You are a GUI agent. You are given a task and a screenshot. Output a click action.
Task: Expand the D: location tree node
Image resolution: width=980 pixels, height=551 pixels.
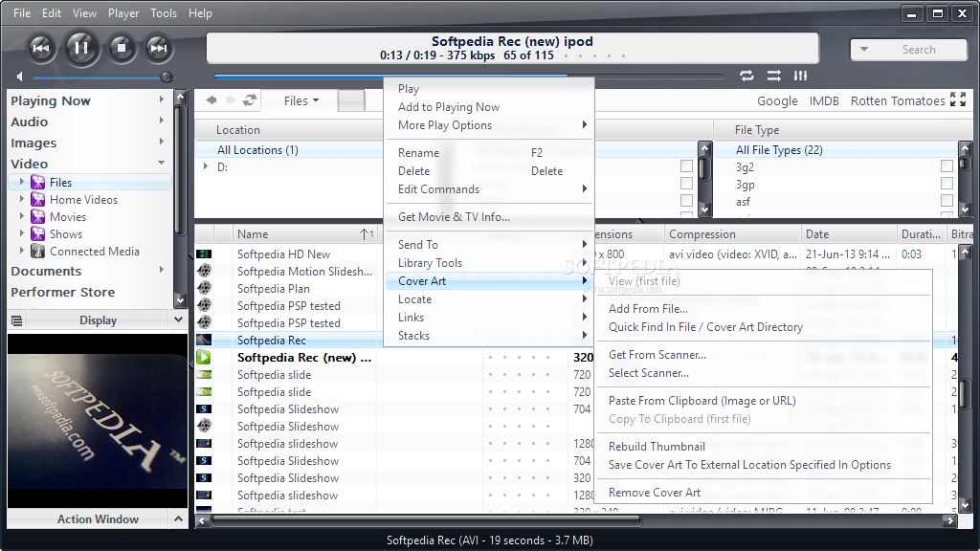pyautogui.click(x=206, y=166)
